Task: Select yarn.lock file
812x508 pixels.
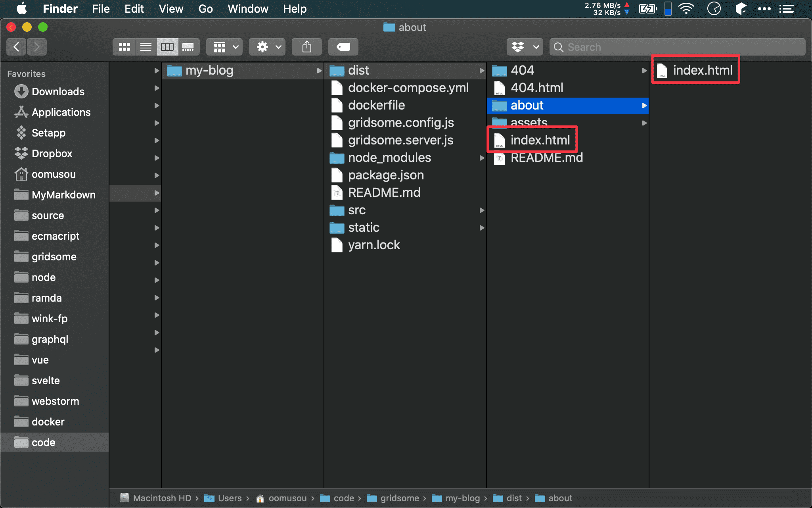Action: point(405,245)
